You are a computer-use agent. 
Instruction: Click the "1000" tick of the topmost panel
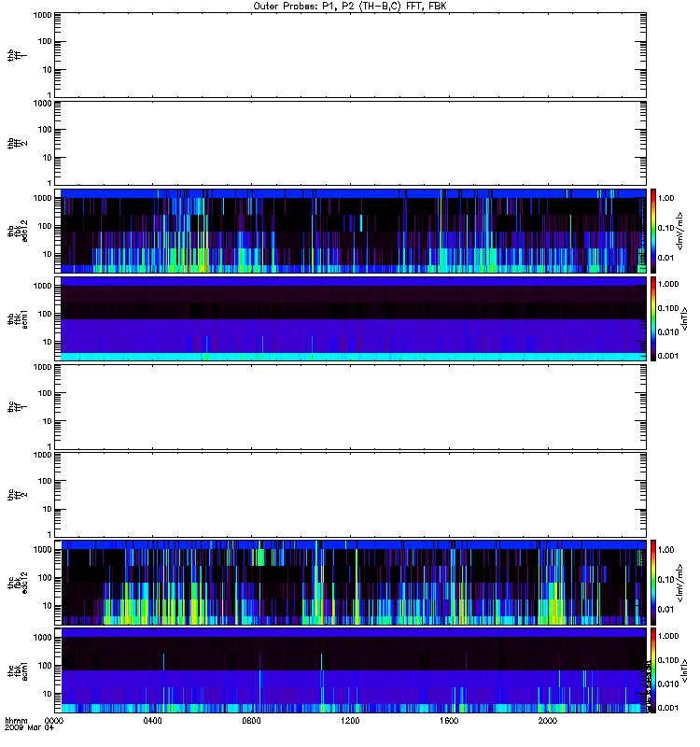coord(42,15)
